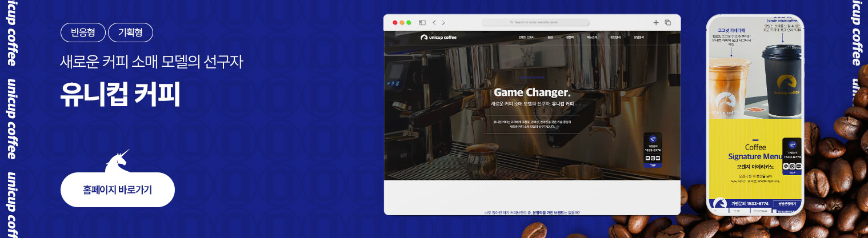
Task: Click the browser sidebar toggle icon
Action: point(422,23)
